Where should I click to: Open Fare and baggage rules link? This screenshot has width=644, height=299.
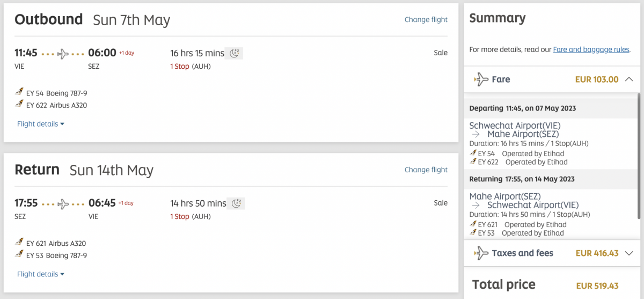pos(591,49)
